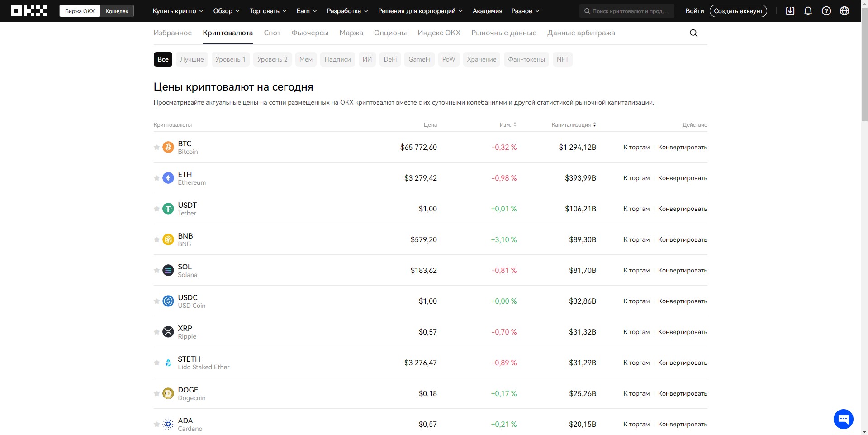Sort table by Капитализация column
The image size is (868, 435).
point(574,125)
